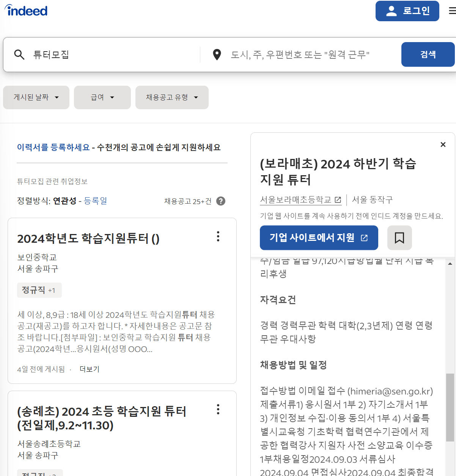Click the 튜터모집 search input field

coord(95,54)
